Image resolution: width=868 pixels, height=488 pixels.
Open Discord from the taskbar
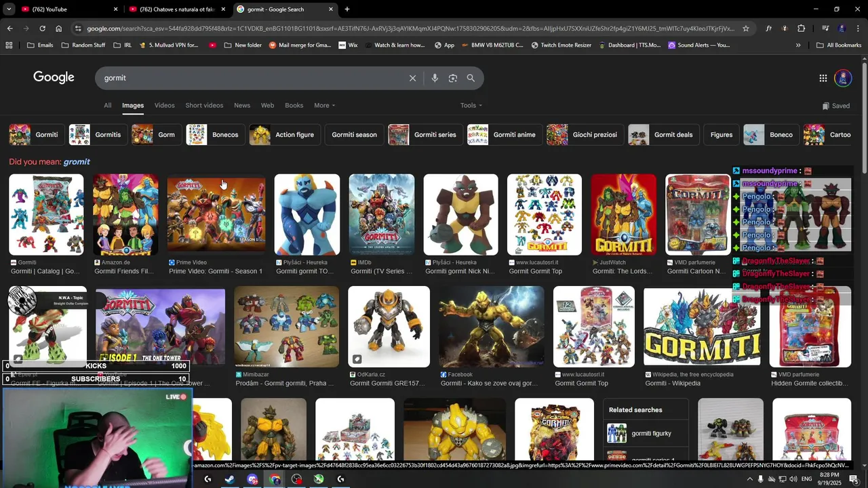252,479
